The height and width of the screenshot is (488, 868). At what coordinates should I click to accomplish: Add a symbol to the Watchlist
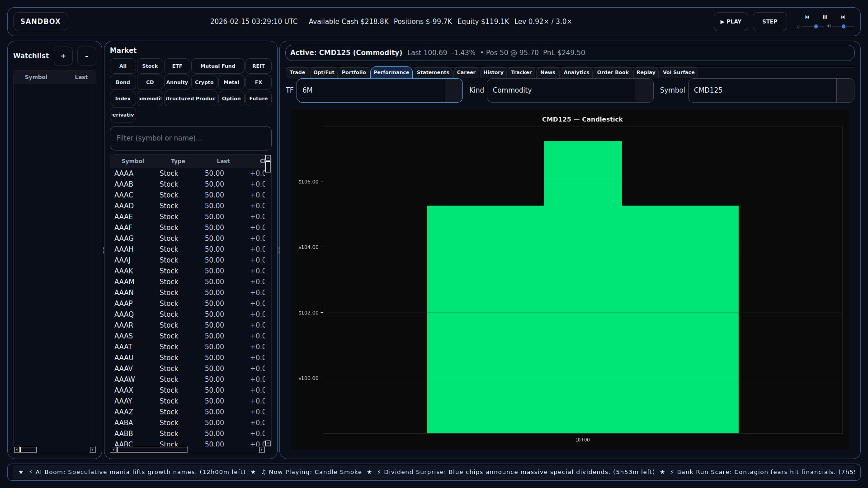[63, 56]
